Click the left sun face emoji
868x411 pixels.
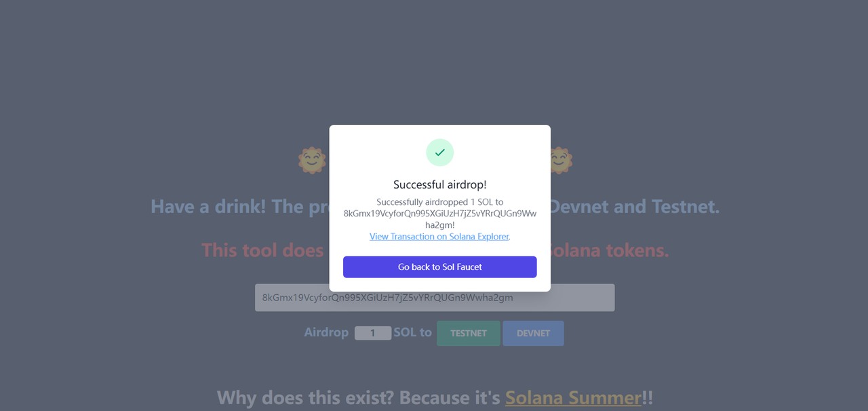tap(312, 161)
